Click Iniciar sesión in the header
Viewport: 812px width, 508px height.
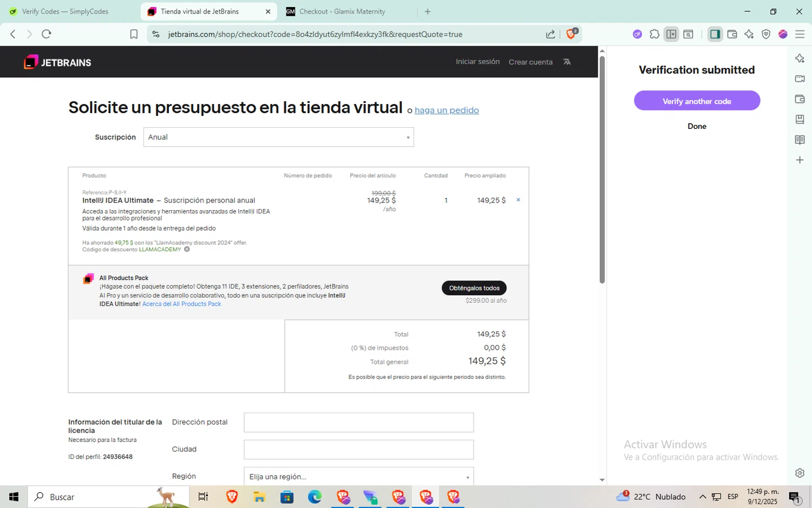(x=477, y=62)
